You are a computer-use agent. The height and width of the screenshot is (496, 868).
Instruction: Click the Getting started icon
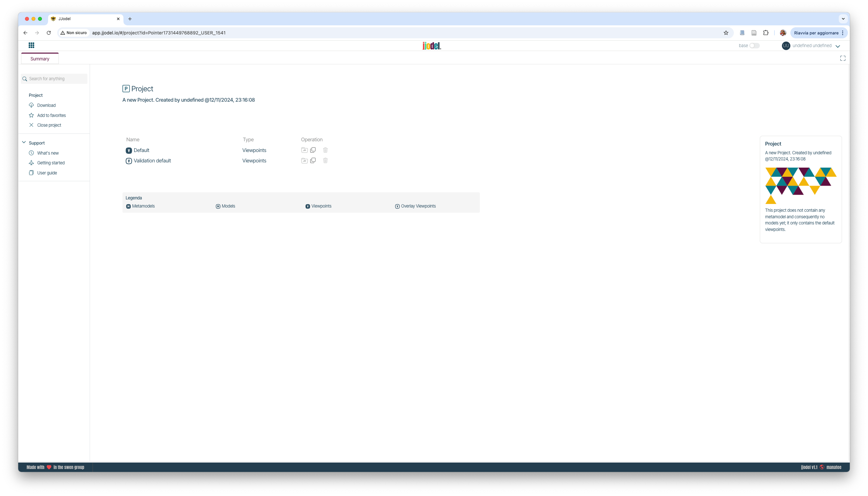tap(31, 163)
